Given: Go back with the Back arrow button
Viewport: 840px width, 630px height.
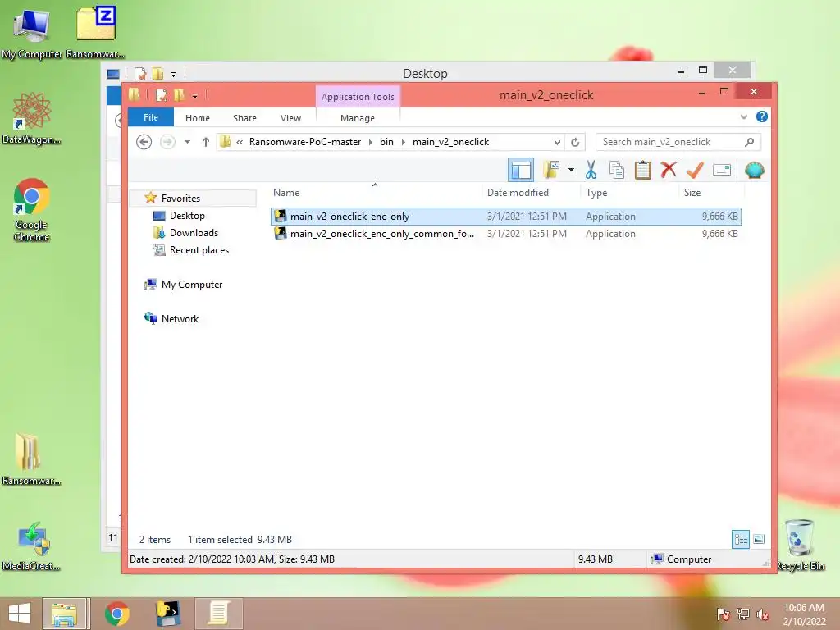Looking at the screenshot, I should (x=144, y=142).
